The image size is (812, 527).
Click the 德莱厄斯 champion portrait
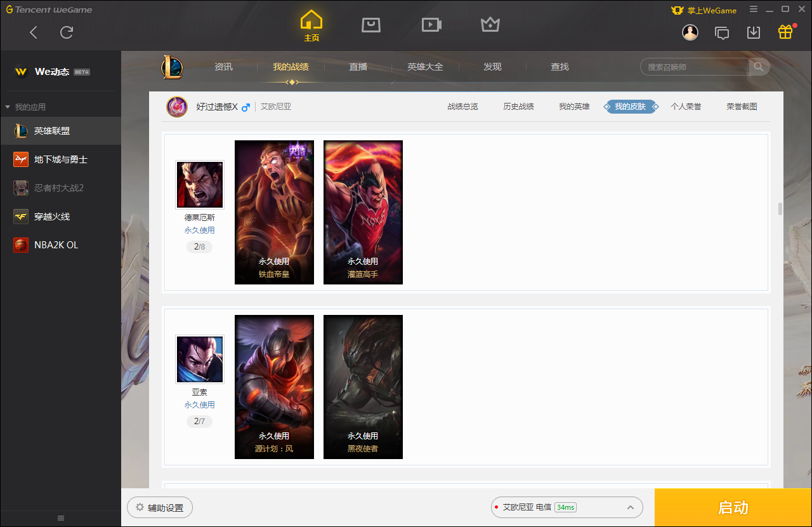(200, 185)
